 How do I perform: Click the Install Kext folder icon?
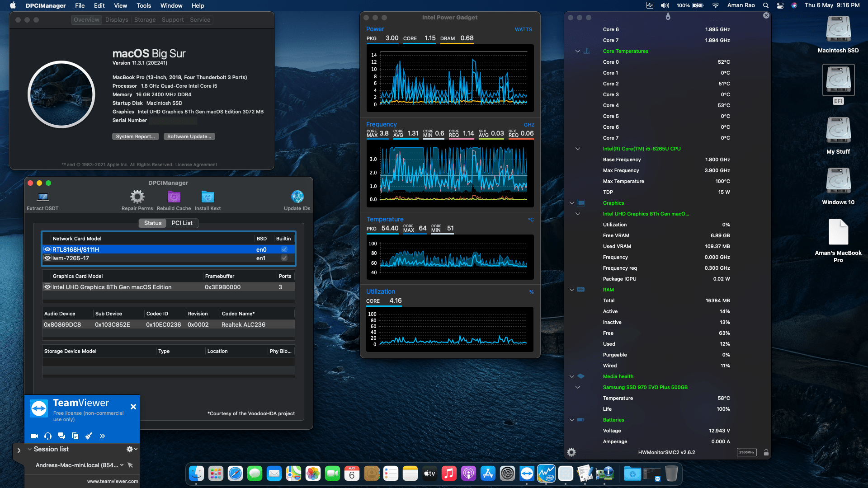pos(208,197)
